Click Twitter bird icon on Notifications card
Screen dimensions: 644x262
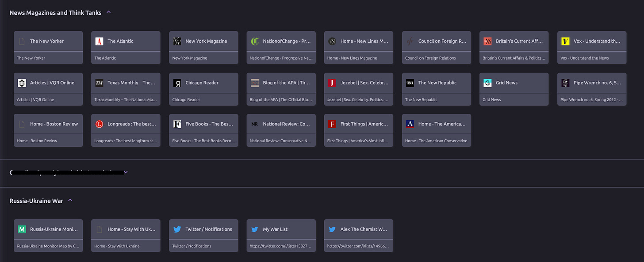click(x=177, y=229)
